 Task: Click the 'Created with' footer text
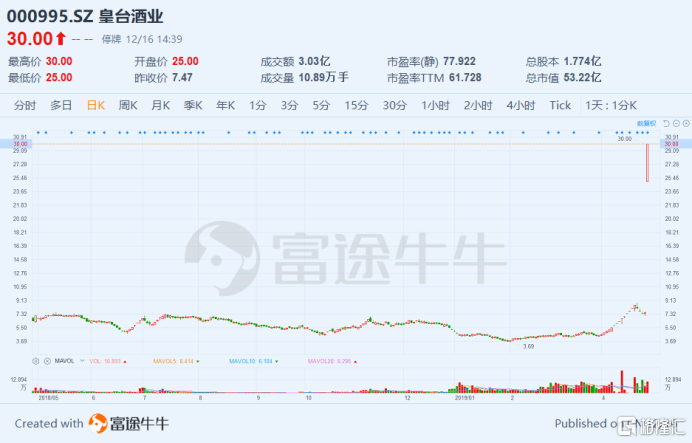(49, 424)
